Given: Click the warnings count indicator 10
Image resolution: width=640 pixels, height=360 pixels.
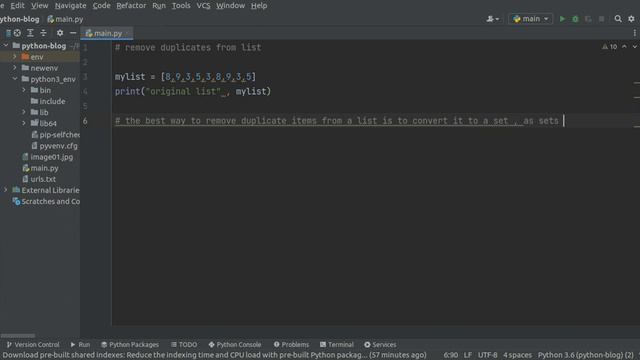Looking at the screenshot, I should [x=609, y=47].
